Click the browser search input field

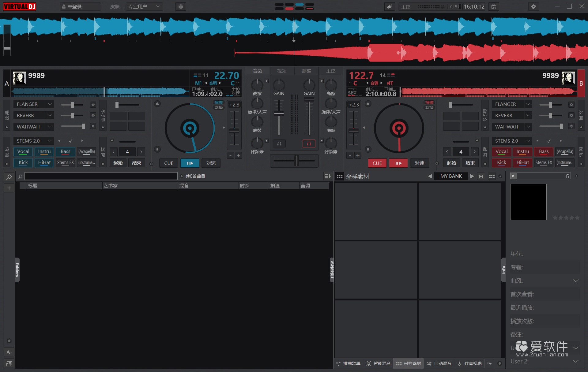pos(101,176)
